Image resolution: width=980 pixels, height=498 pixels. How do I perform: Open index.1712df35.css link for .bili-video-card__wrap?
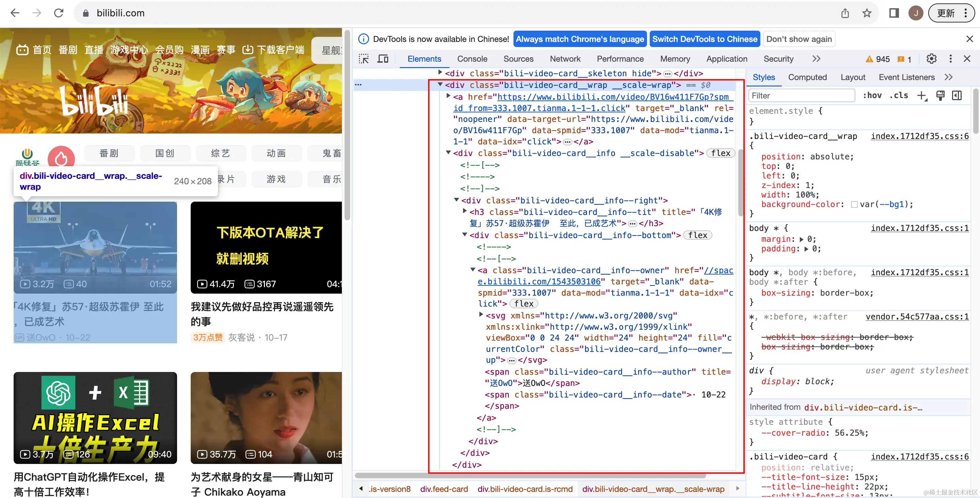(919, 136)
